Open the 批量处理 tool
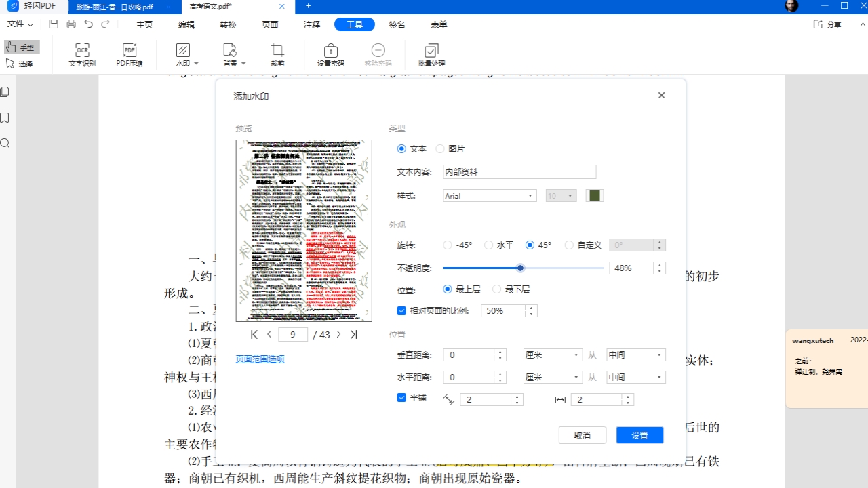The width and height of the screenshot is (868, 488). (x=431, y=54)
